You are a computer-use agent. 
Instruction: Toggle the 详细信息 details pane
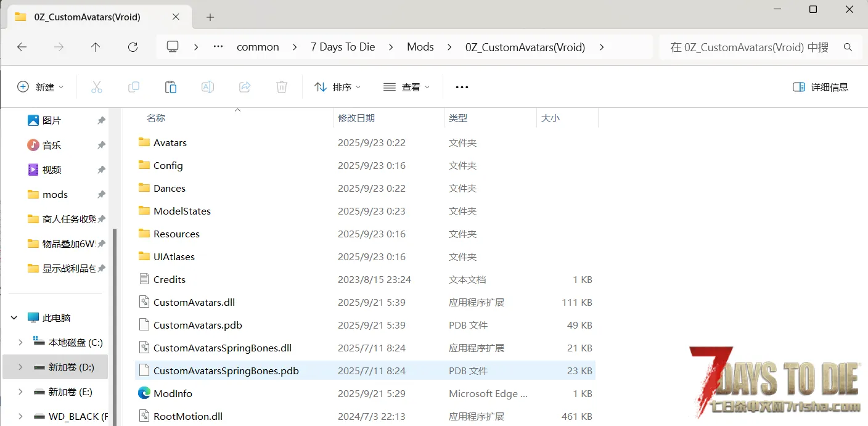(821, 87)
